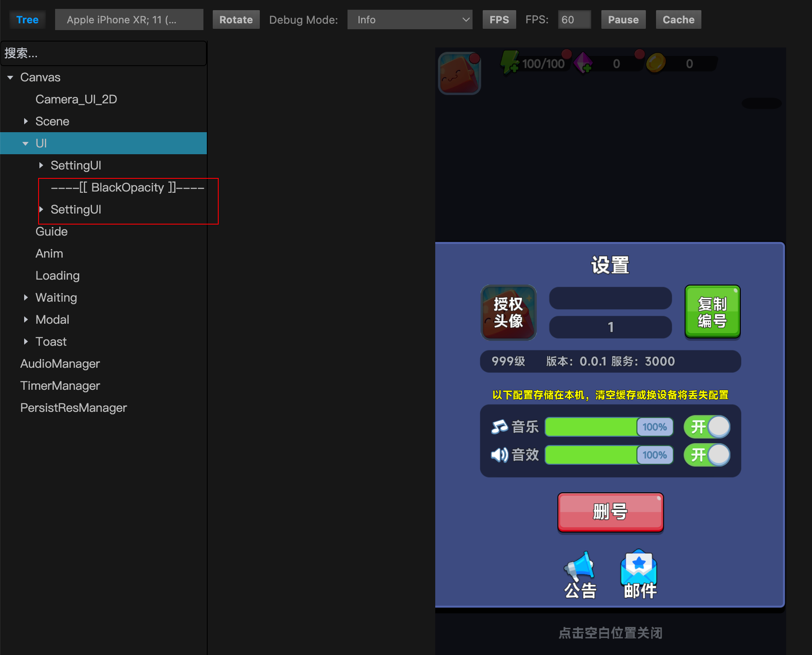Click the 音效 sound effects volume slider
The height and width of the screenshot is (655, 812).
609,455
